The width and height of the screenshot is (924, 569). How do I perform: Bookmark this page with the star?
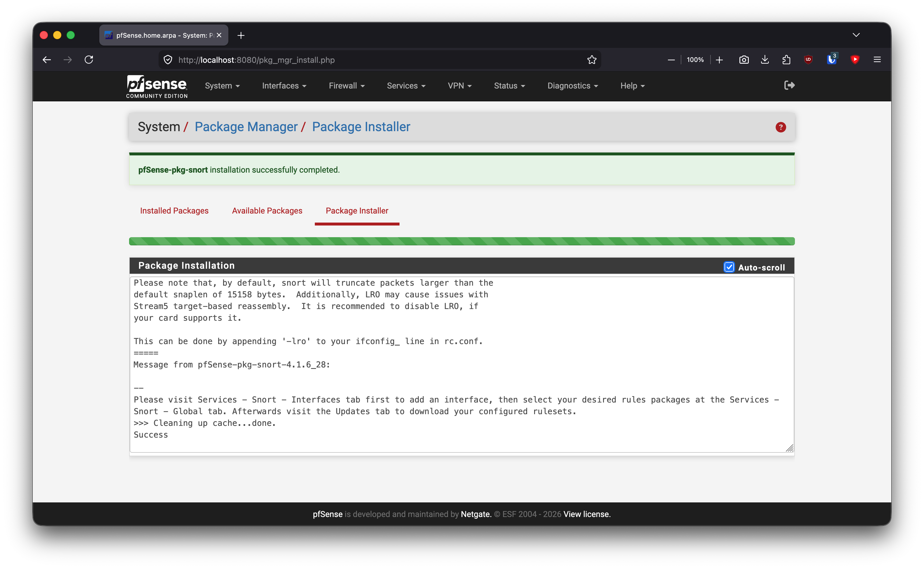(591, 60)
